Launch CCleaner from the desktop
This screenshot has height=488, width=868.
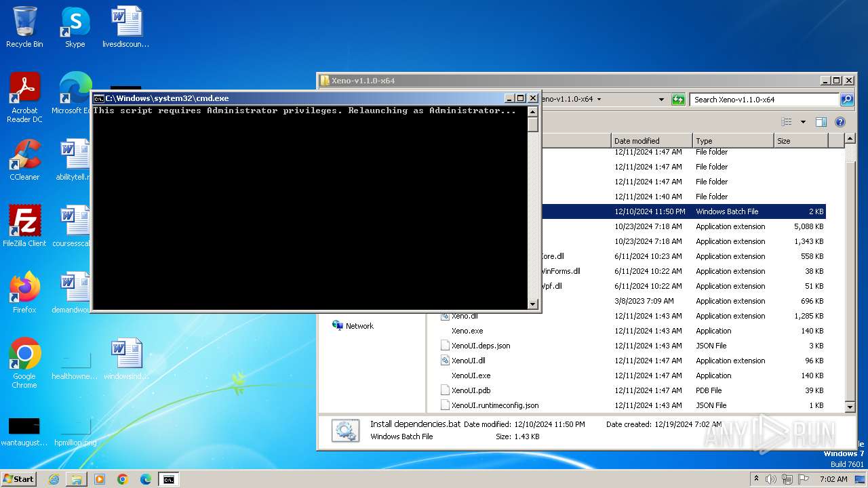point(24,160)
